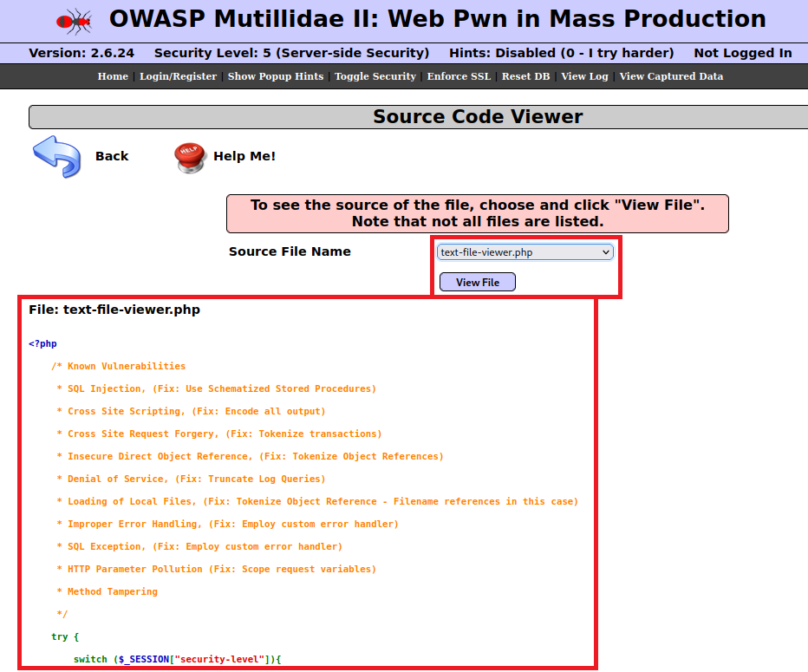Click the Denial of Service comment line
808x672 pixels.
pos(192,480)
